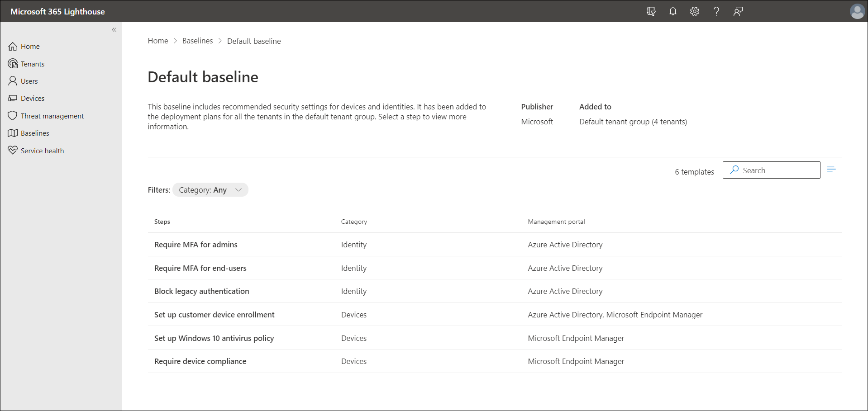Open settings gear in top bar
868x411 pixels.
(695, 11)
